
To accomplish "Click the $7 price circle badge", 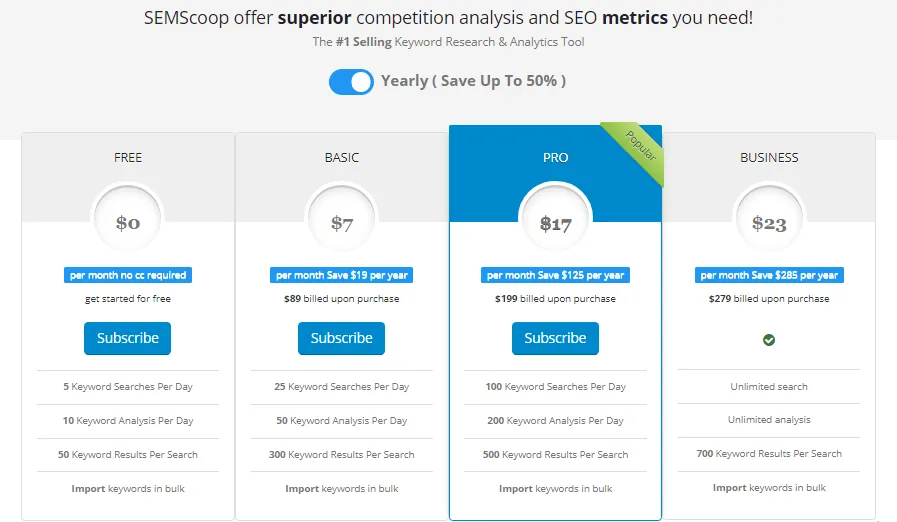I will [x=342, y=223].
